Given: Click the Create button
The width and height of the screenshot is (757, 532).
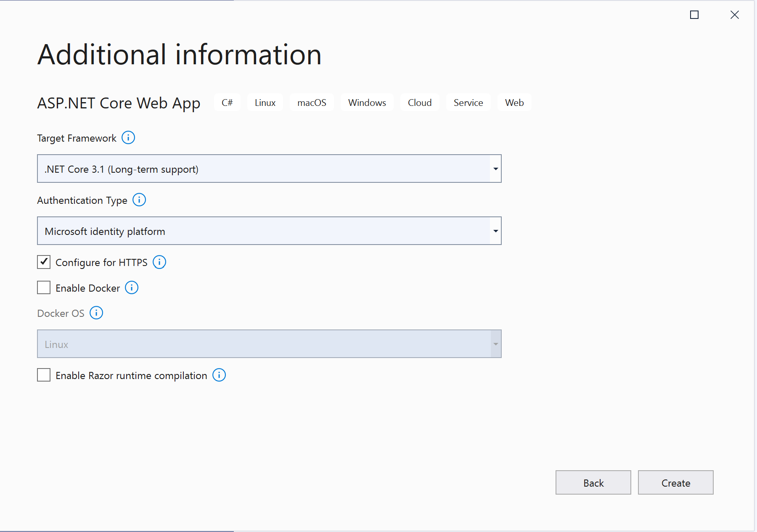Looking at the screenshot, I should point(675,482).
